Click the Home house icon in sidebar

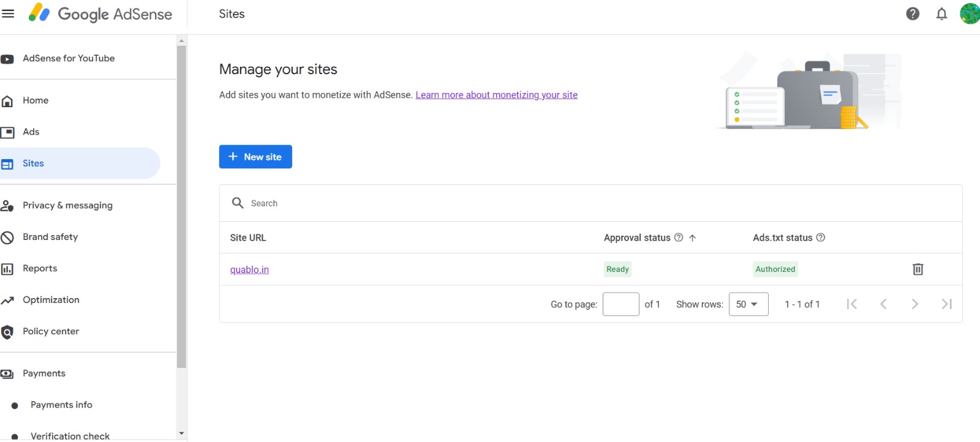point(7,101)
